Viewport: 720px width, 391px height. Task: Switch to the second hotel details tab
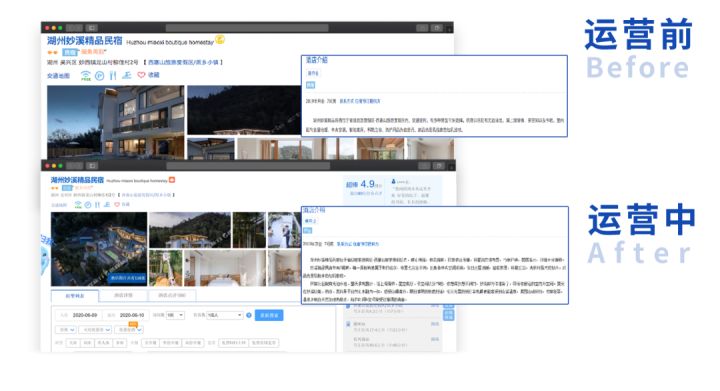124,296
